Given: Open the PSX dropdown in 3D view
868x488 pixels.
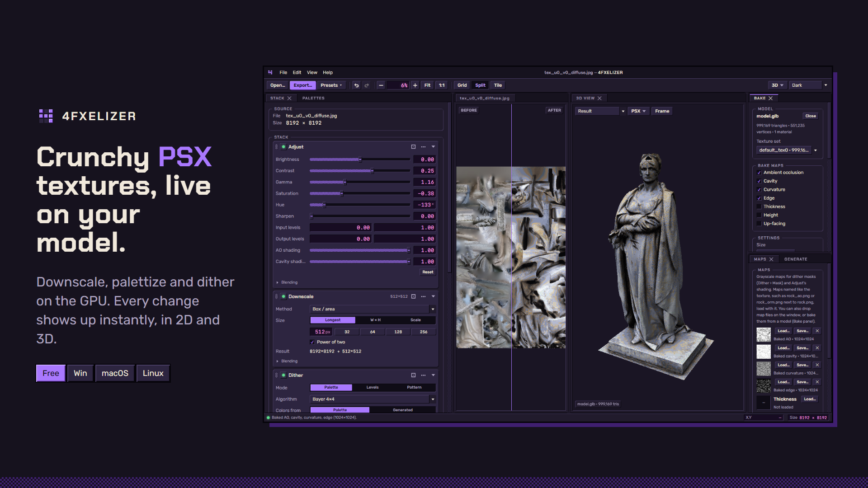Looking at the screenshot, I should [638, 111].
